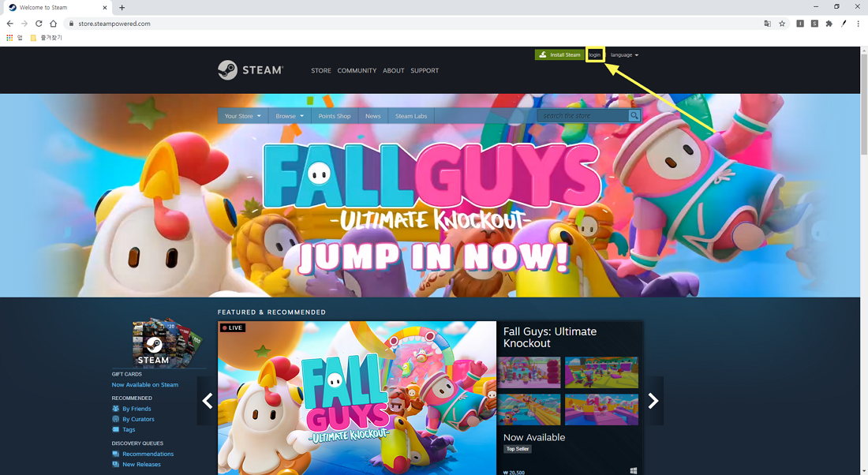Open the SUPPORT page

[x=425, y=71]
